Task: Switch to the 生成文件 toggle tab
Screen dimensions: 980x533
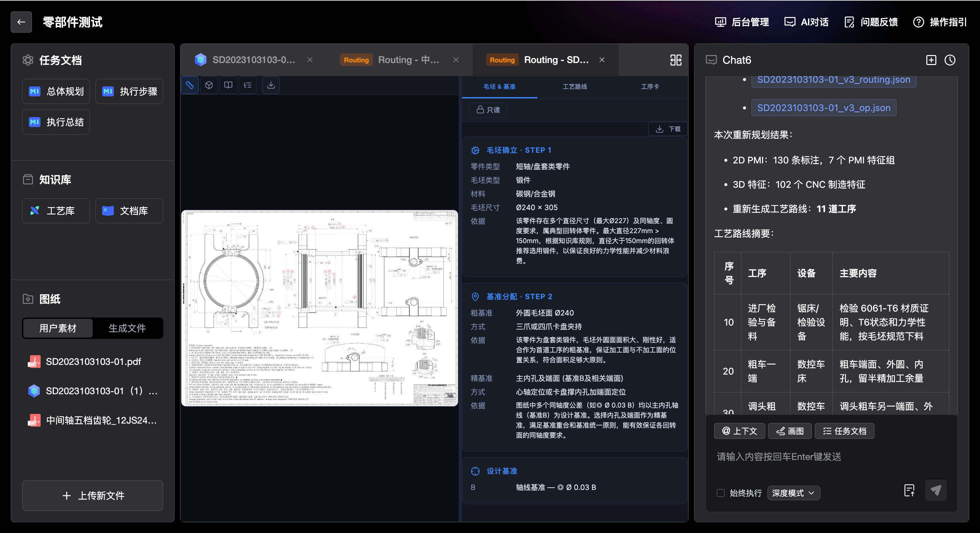Action: [127, 328]
